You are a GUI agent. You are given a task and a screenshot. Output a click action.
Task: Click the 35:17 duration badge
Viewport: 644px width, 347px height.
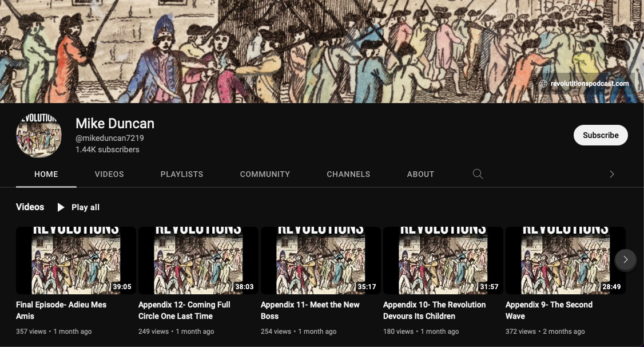[367, 286]
